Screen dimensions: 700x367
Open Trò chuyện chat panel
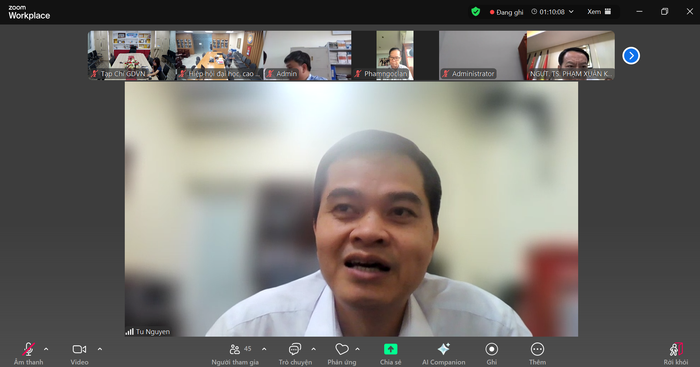coord(295,349)
